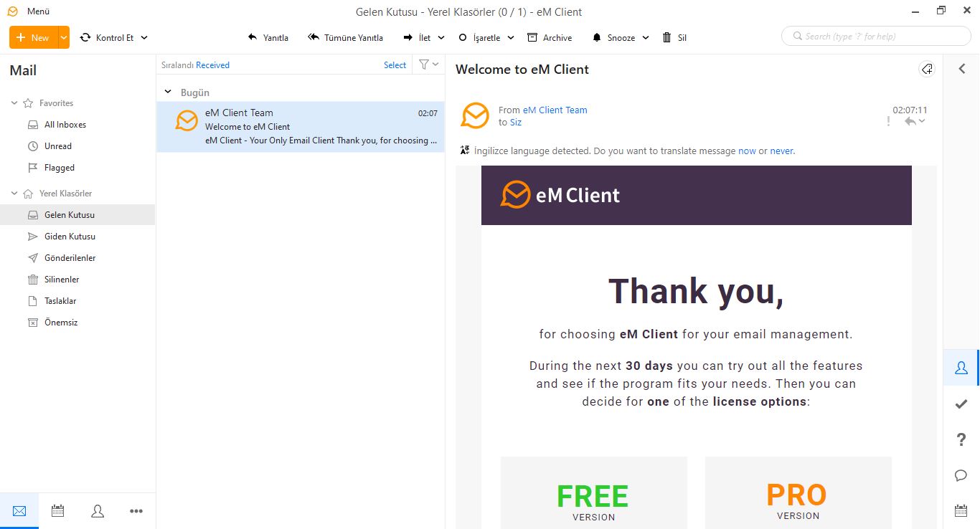
Task: Click reply arrow in message header
Action: point(910,121)
